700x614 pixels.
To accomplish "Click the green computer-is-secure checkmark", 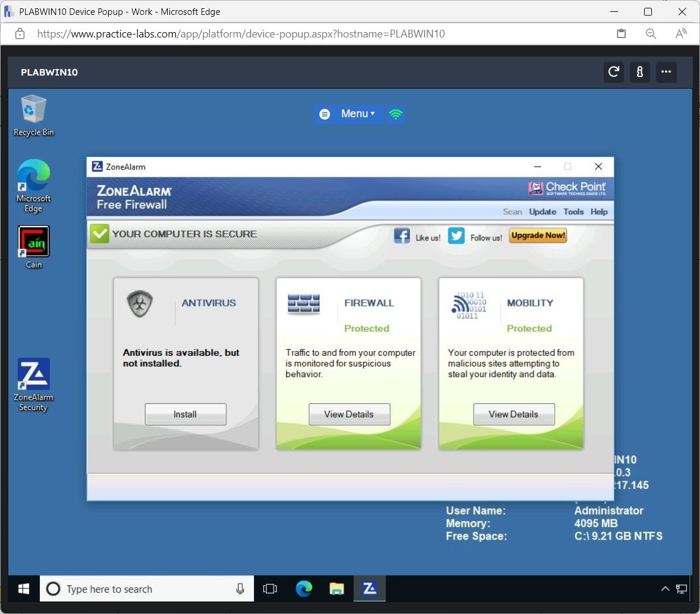I will pyautogui.click(x=99, y=233).
